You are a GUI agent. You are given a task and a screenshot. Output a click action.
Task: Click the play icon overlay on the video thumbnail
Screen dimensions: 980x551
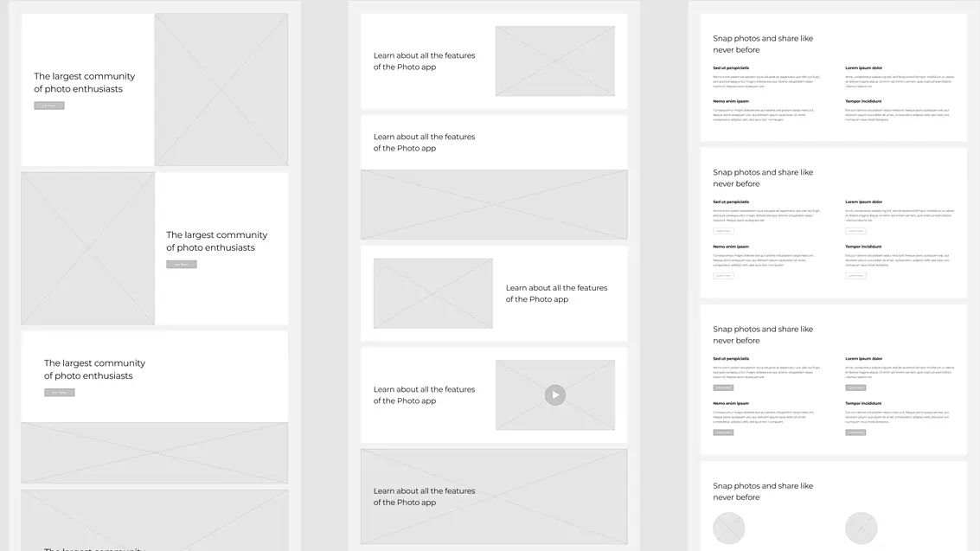pyautogui.click(x=554, y=394)
